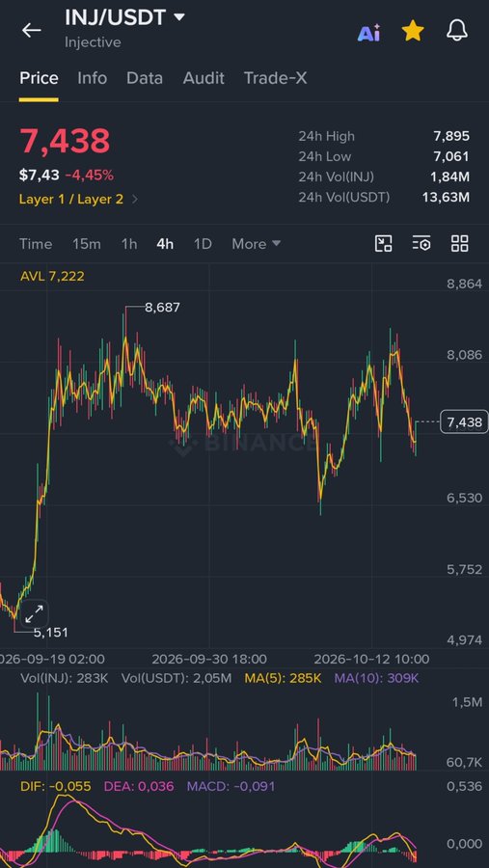Open the grid layout icon
The image size is (489, 868).
pos(460,244)
